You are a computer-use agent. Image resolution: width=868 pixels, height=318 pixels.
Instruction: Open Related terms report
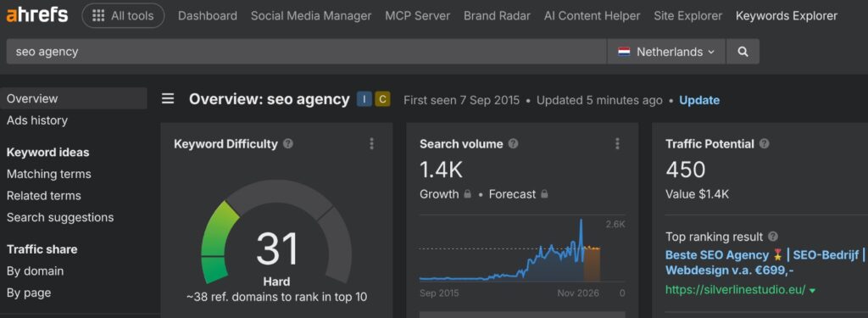[44, 196]
